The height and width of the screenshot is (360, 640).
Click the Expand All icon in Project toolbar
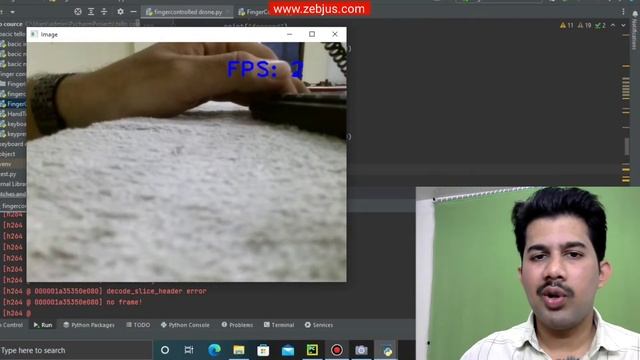[91, 12]
